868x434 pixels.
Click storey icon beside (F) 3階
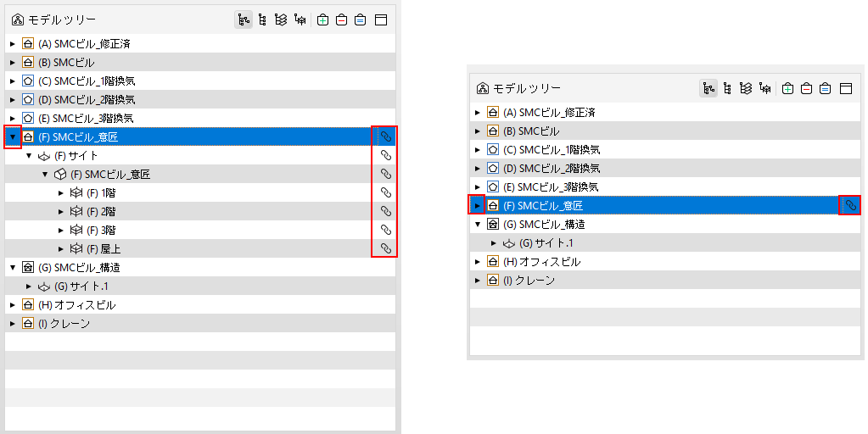[76, 231]
